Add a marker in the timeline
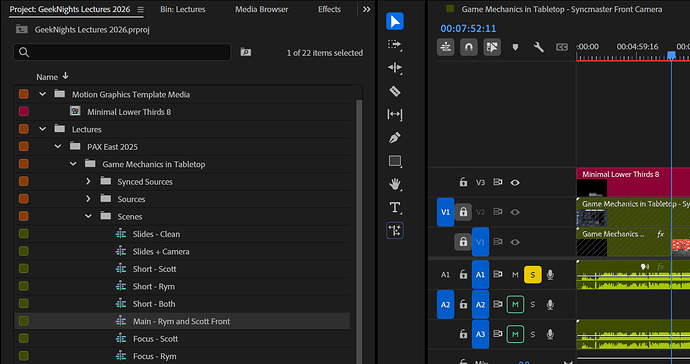Screen dimensions: 690x364 coord(515,47)
